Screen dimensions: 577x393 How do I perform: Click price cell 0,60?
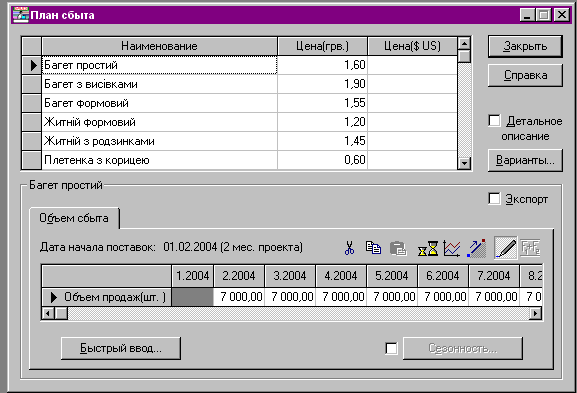(322, 160)
